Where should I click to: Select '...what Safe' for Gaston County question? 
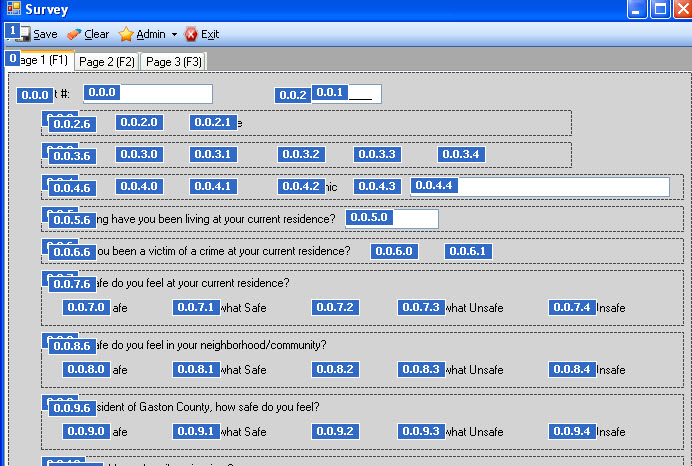click(220, 431)
